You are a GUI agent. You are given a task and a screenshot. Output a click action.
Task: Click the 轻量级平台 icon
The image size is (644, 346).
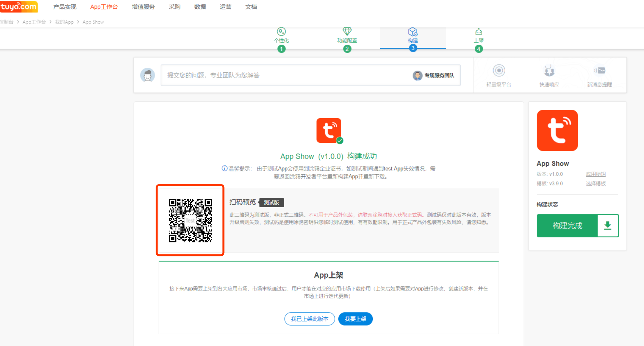tap(499, 70)
